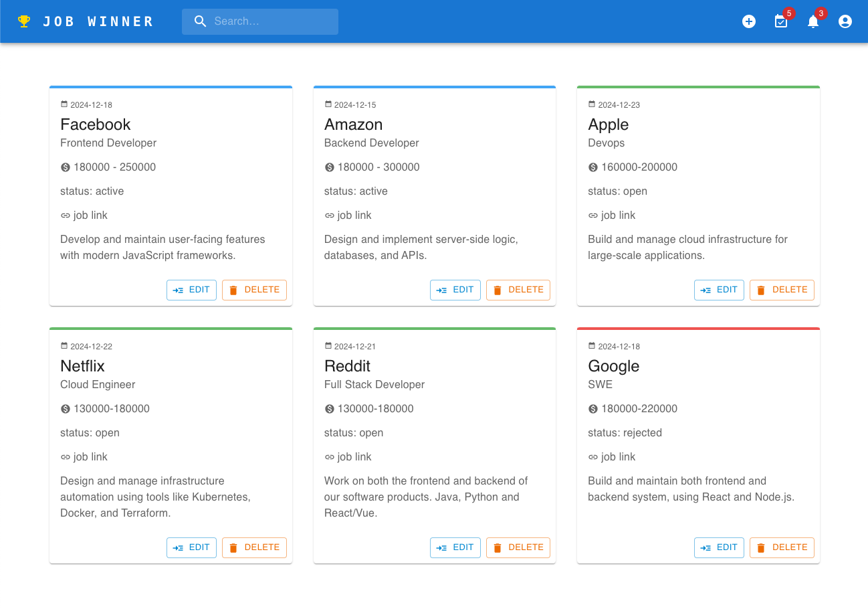Delete the Amazon job card
The image size is (868, 609).
tap(518, 290)
